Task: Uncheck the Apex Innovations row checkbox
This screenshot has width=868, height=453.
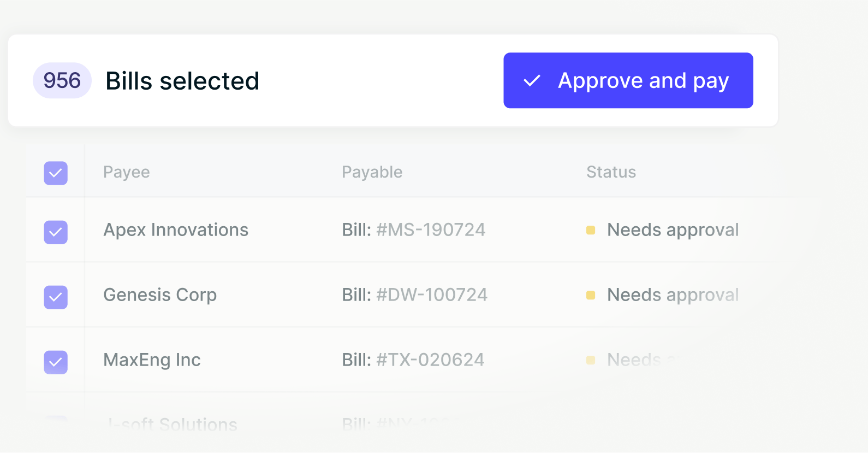Action: pos(56,232)
